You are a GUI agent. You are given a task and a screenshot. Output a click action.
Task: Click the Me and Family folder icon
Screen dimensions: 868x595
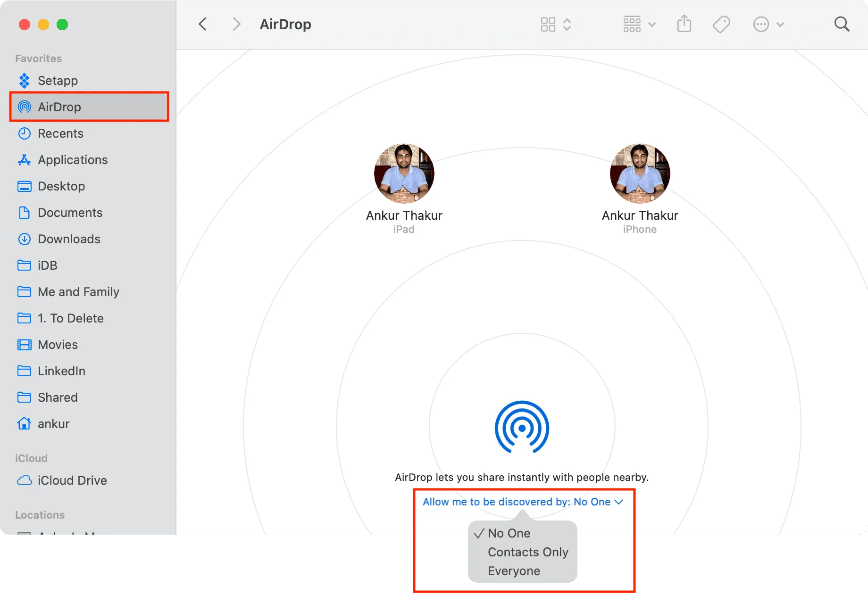(24, 292)
